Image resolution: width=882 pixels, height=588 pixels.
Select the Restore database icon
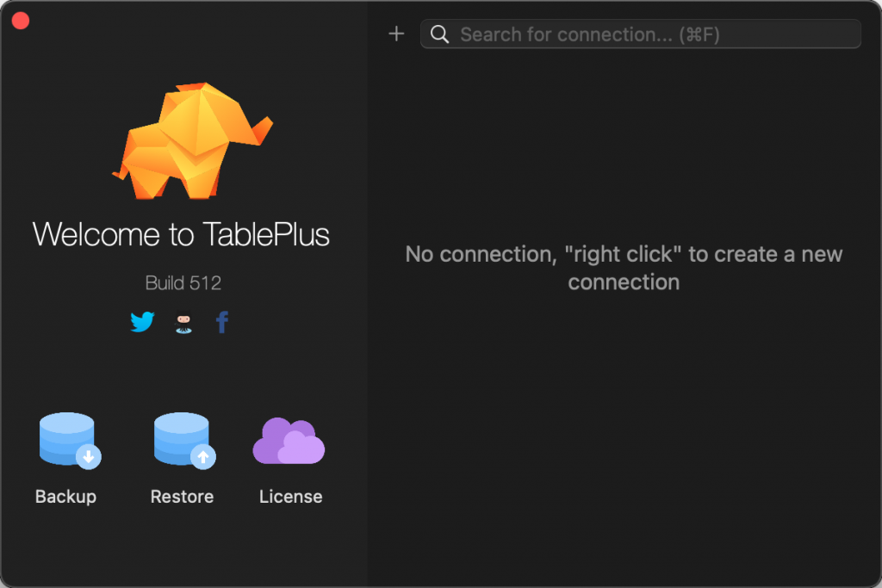coord(182,439)
